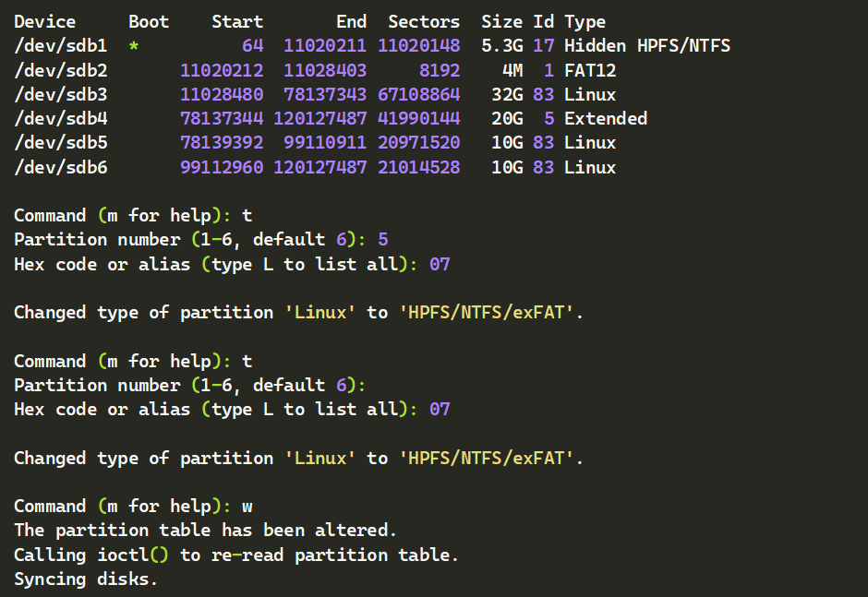Click the 'Size' column header
Viewport: 868px width, 597px height.
pyautogui.click(x=501, y=21)
